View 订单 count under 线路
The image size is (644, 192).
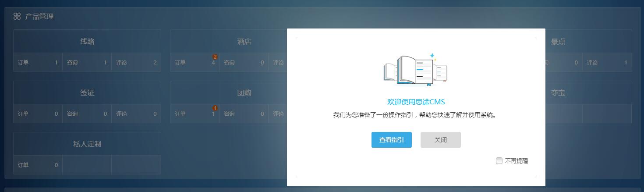pyautogui.click(x=38, y=63)
